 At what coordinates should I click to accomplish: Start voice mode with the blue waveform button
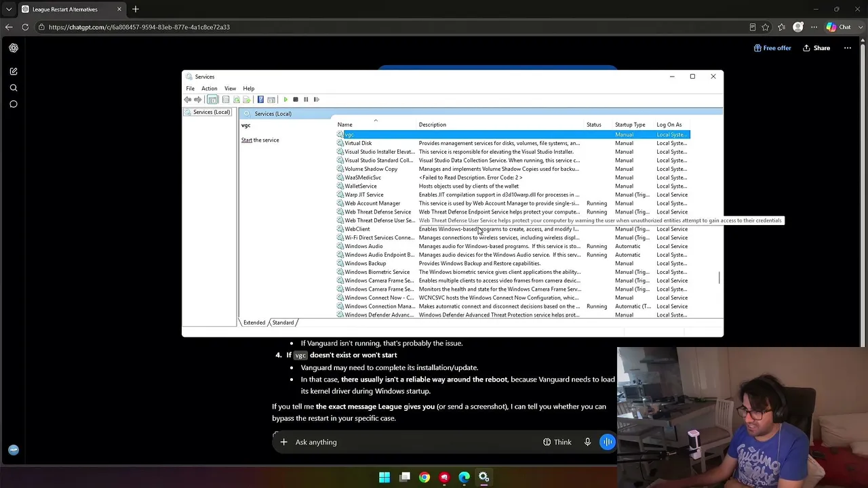[607, 442]
